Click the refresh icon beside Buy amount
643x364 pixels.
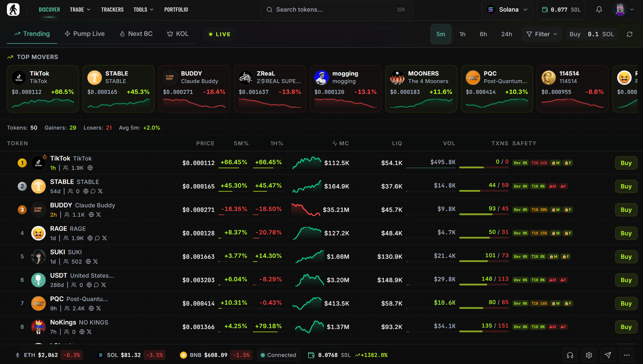[630, 34]
